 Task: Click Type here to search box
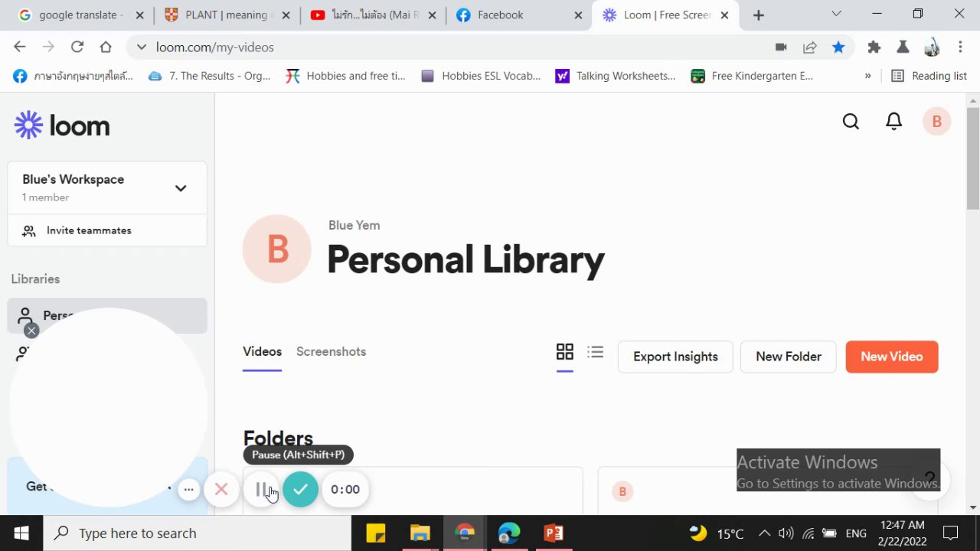(198, 533)
